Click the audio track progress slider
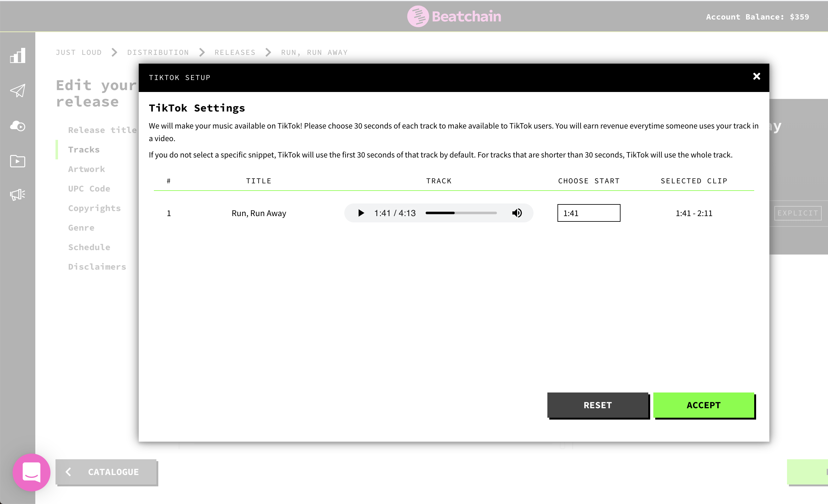828x504 pixels. [x=461, y=213]
